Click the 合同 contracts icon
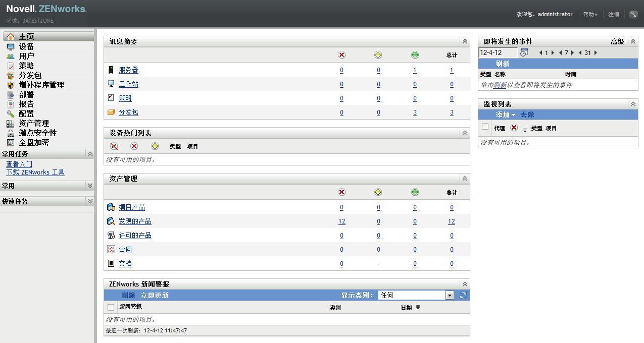 coord(111,250)
